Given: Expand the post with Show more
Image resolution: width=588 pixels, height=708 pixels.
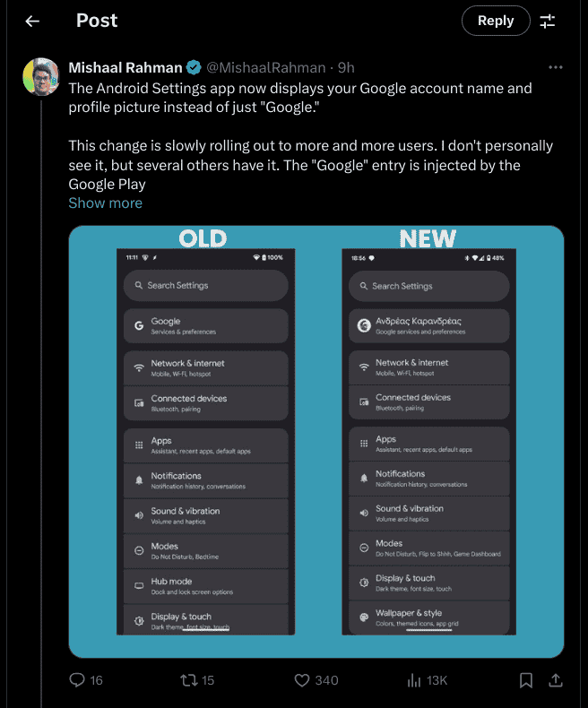Looking at the screenshot, I should pyautogui.click(x=105, y=203).
